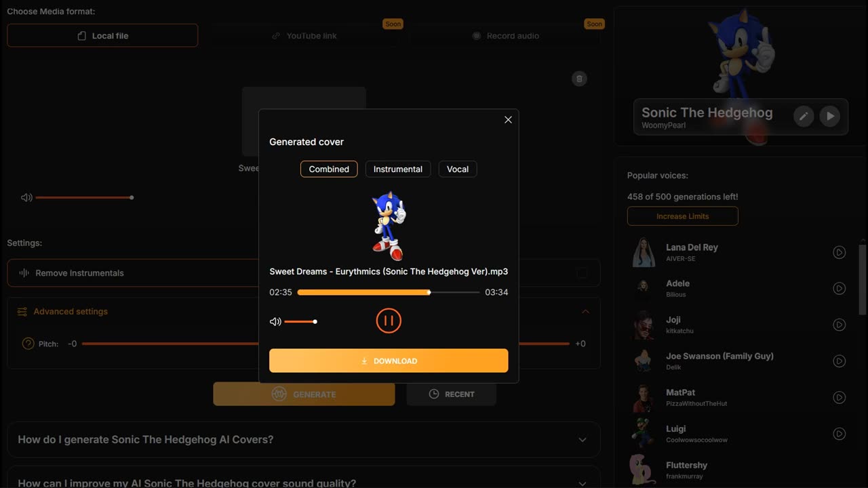Click the Advanced settings sliders icon
The height and width of the screenshot is (488, 868).
22,312
